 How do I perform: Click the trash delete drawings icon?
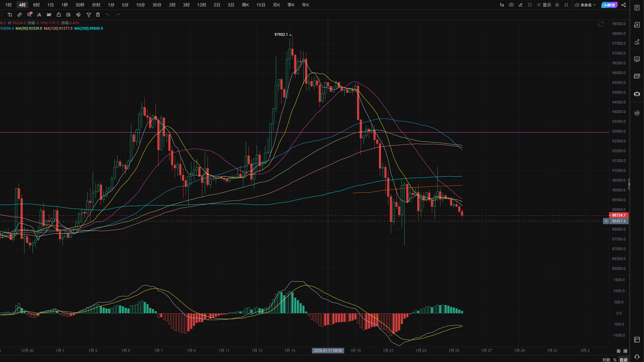pyautogui.click(x=98, y=15)
